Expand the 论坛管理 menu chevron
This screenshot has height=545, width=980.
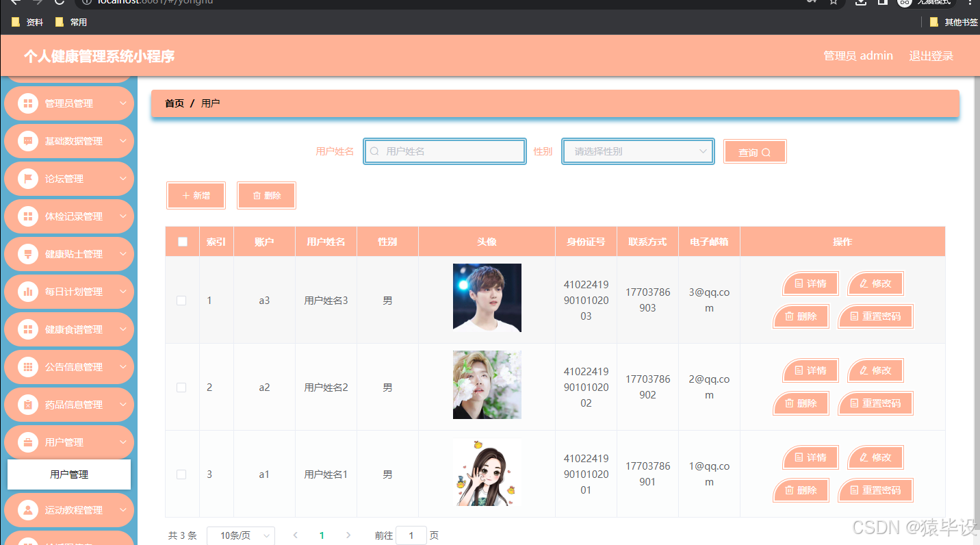tap(123, 179)
